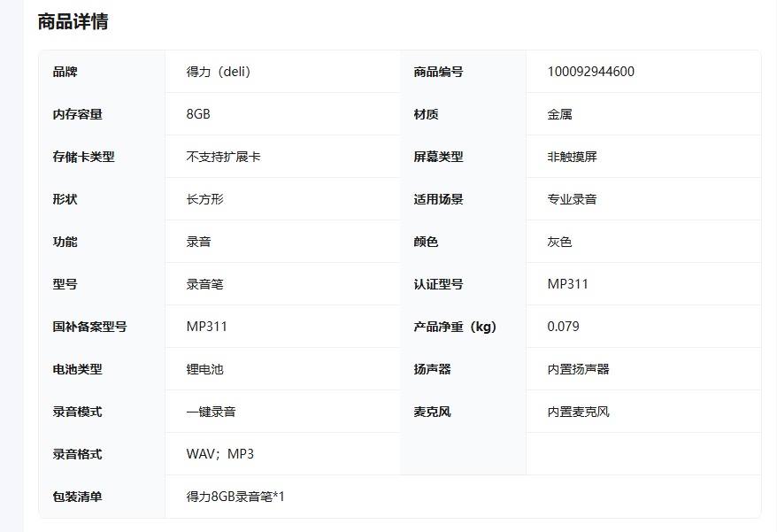Click the 认证型号 label
This screenshot has height=532, width=777.
point(439,285)
